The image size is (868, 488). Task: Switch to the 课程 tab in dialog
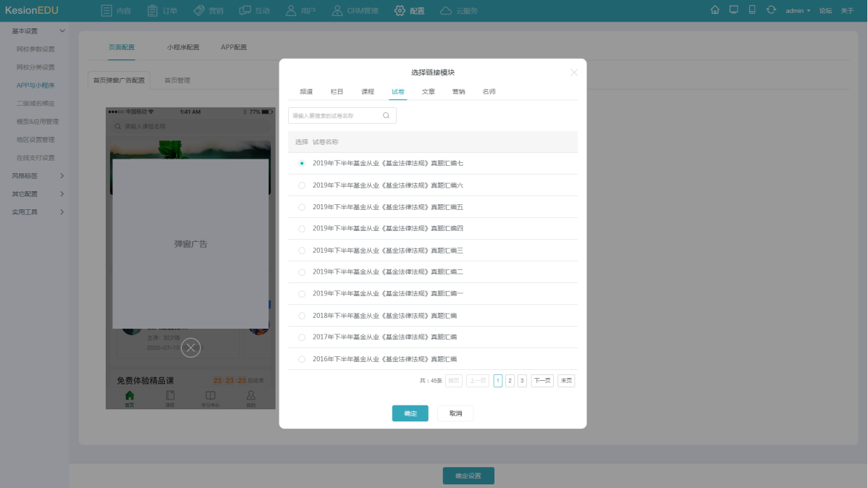coord(368,92)
